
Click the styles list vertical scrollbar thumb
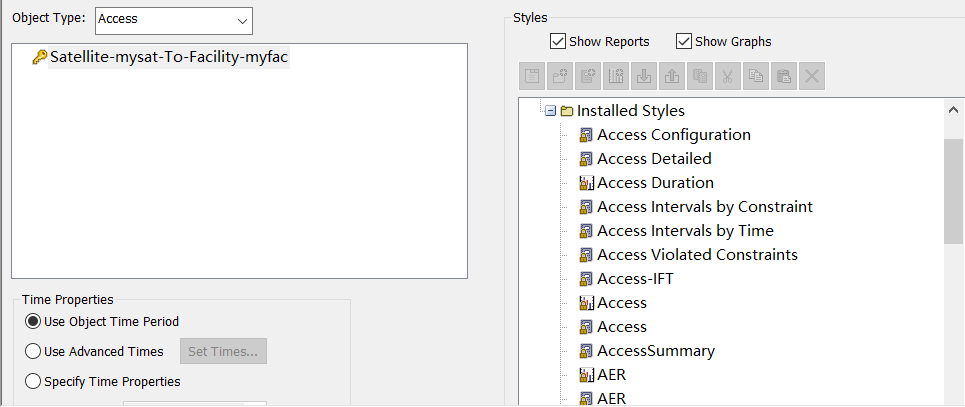tap(953, 191)
